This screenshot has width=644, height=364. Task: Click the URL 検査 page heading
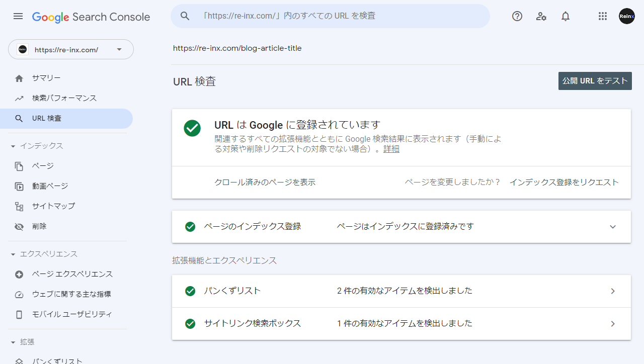click(x=194, y=81)
